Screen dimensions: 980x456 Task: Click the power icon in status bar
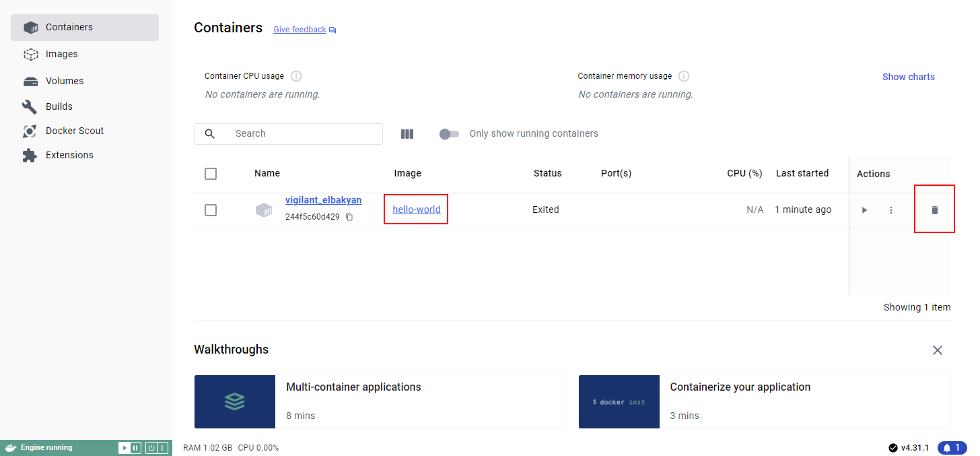tap(151, 448)
